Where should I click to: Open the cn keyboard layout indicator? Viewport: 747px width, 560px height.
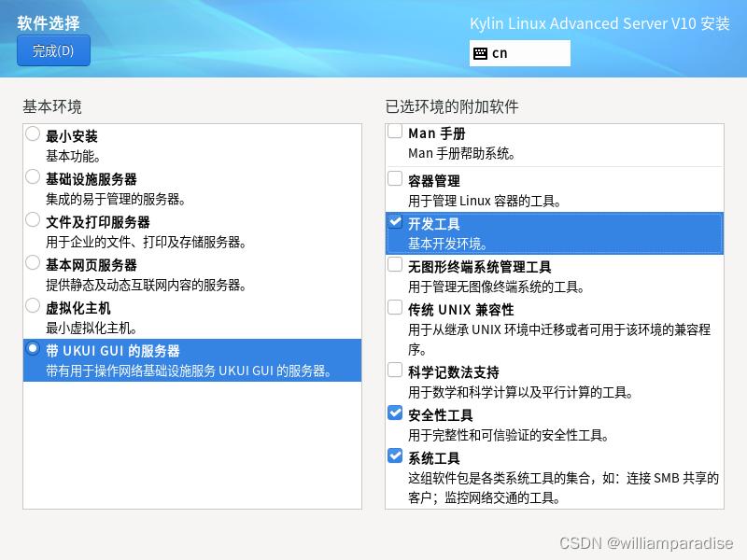tap(519, 53)
